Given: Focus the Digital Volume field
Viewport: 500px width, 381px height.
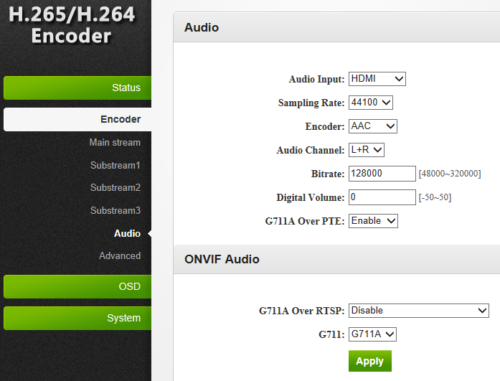Looking at the screenshot, I should click(382, 197).
